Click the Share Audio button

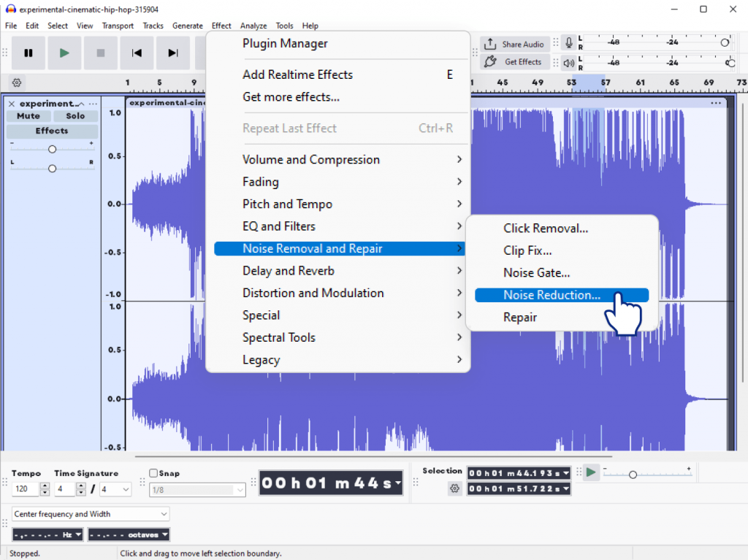point(514,44)
